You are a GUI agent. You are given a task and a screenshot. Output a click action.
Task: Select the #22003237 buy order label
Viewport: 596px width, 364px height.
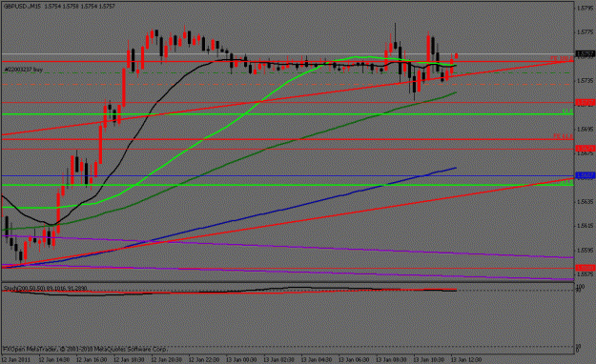point(24,70)
